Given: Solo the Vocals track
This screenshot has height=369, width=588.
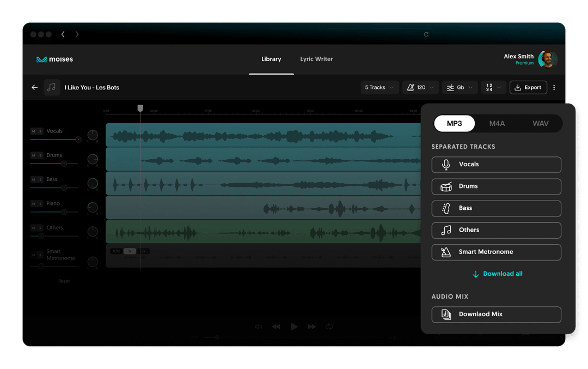Looking at the screenshot, I should 40,131.
